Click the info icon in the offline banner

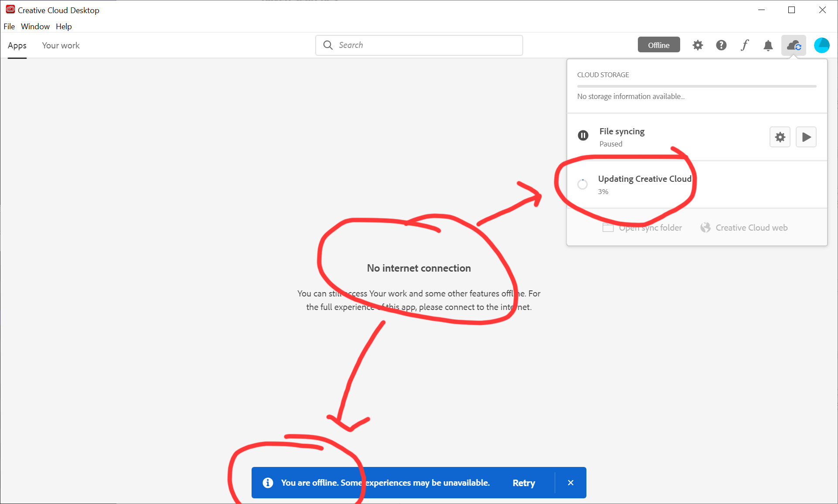[267, 483]
